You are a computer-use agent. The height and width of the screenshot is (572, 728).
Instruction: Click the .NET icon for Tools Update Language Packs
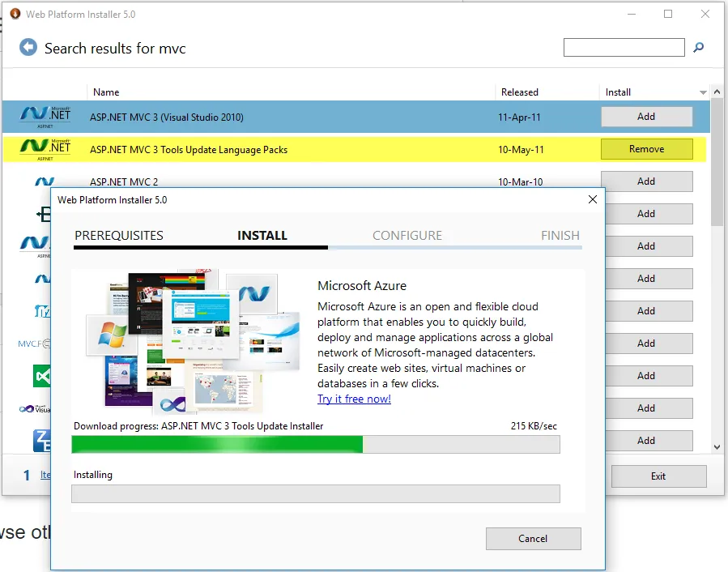pos(45,149)
